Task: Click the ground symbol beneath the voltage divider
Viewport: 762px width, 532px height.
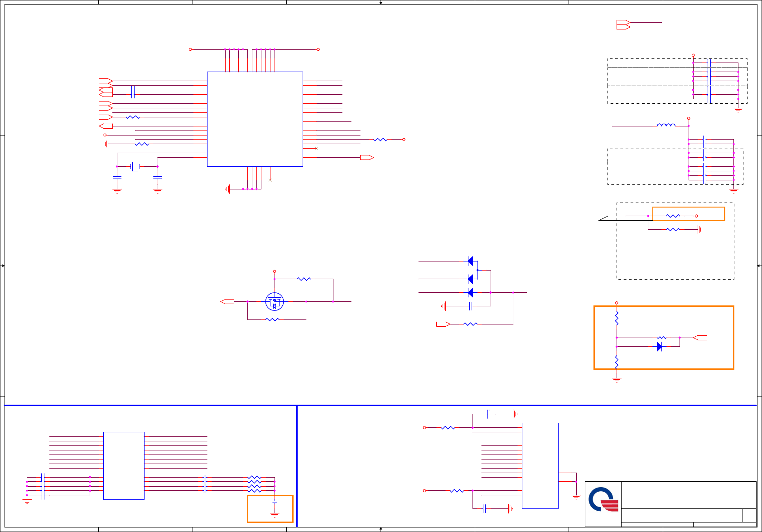Action: (x=617, y=380)
